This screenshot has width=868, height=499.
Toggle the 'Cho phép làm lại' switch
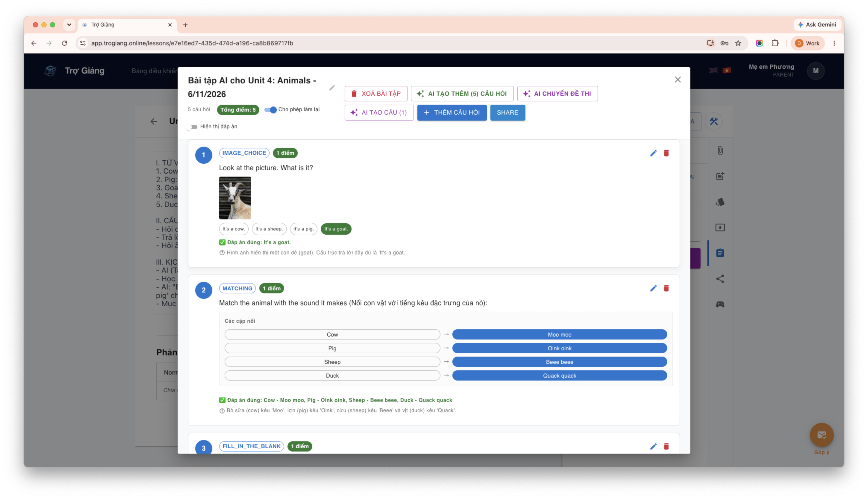coord(270,110)
